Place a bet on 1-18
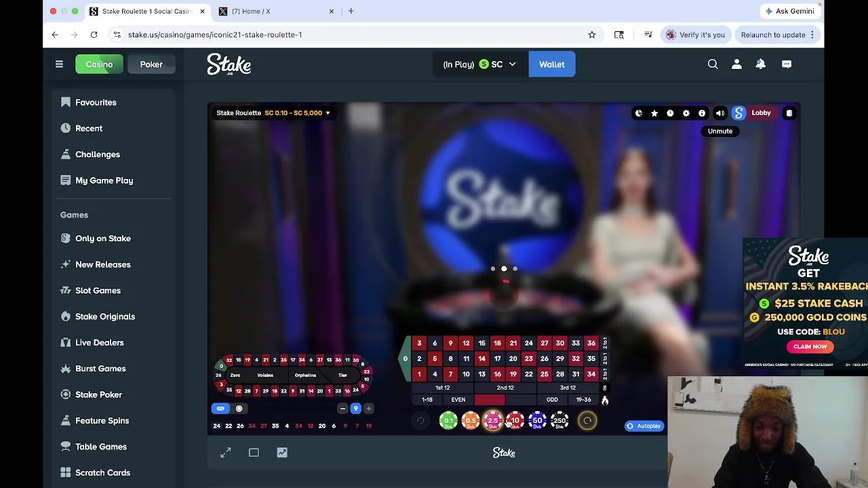The width and height of the screenshot is (868, 488). point(427,400)
